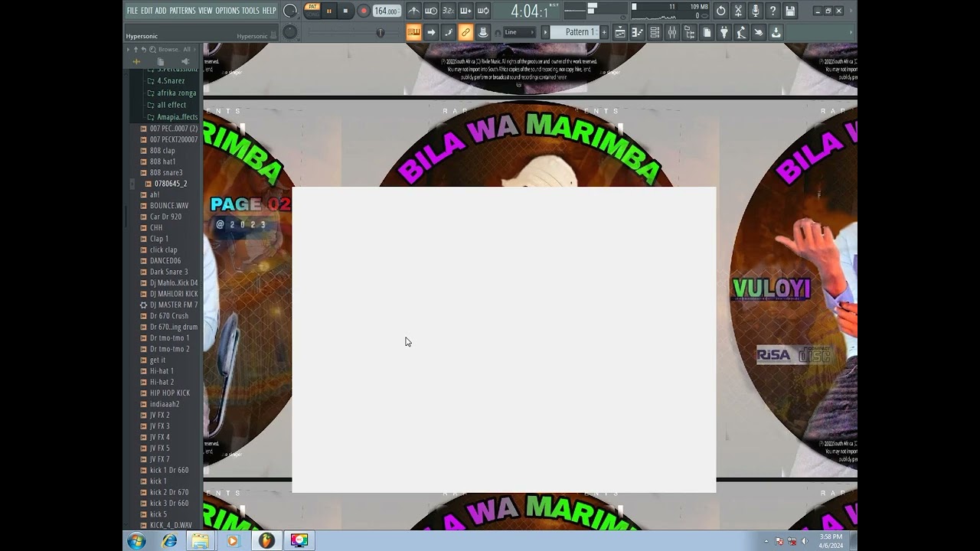Stop playback with the stop button
This screenshot has height=551, width=980.
(x=345, y=11)
